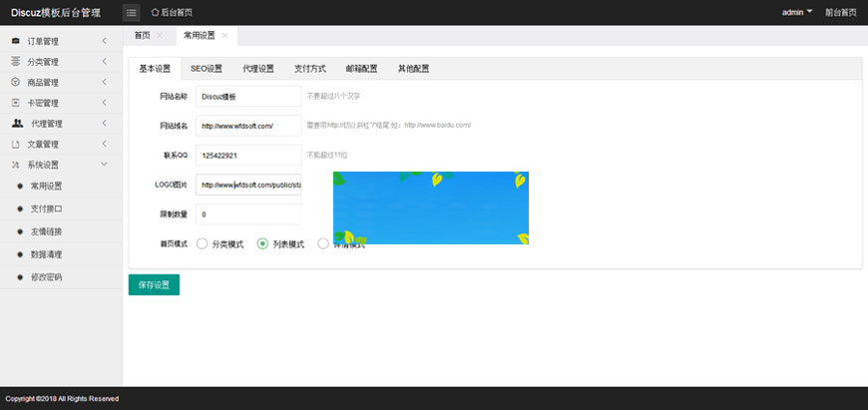868x410 pixels.
Task: Switch to the 支付方式 tab
Action: pyautogui.click(x=309, y=69)
